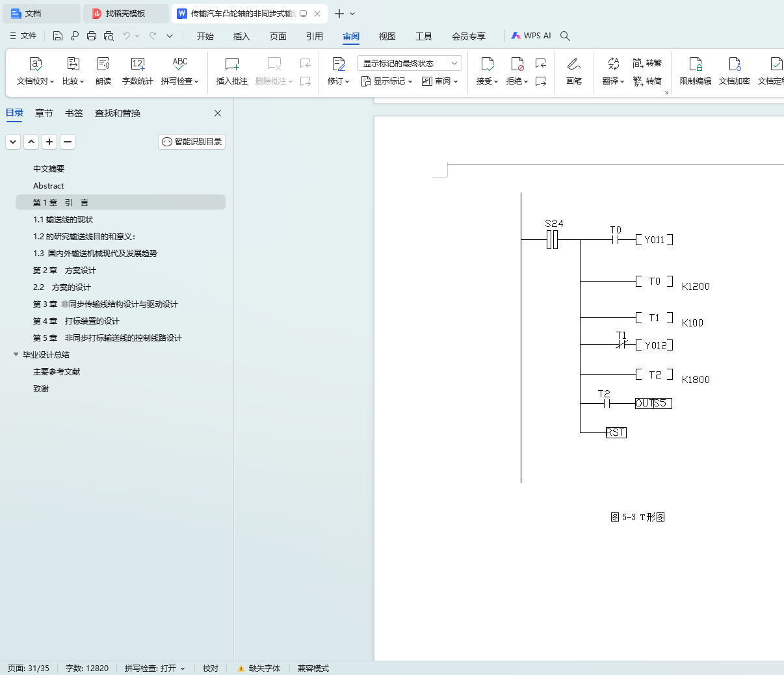Click the search magnifier icon
The image size is (784, 675).
pos(565,36)
